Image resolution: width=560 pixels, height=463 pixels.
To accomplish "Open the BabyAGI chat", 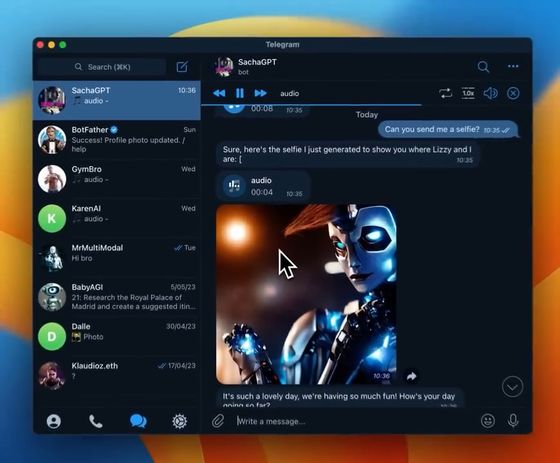I will 117,297.
